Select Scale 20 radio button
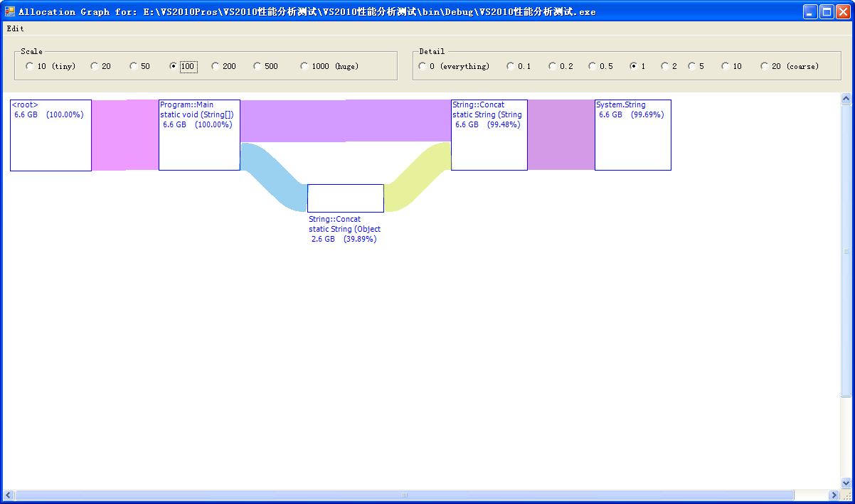Screen dimensions: 855x504 (x=101, y=66)
